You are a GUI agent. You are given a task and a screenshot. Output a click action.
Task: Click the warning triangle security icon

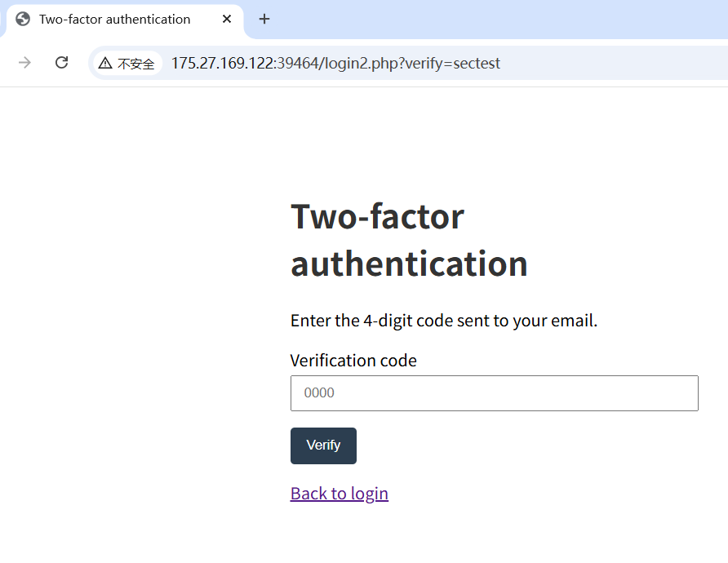click(105, 63)
